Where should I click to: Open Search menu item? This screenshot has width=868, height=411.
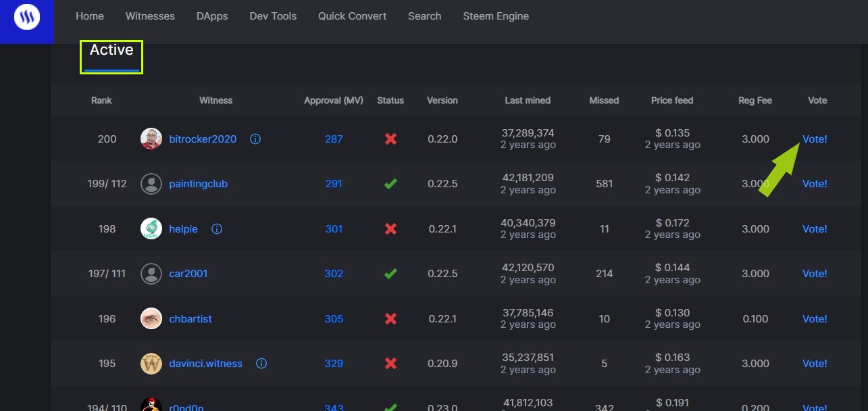pyautogui.click(x=424, y=16)
